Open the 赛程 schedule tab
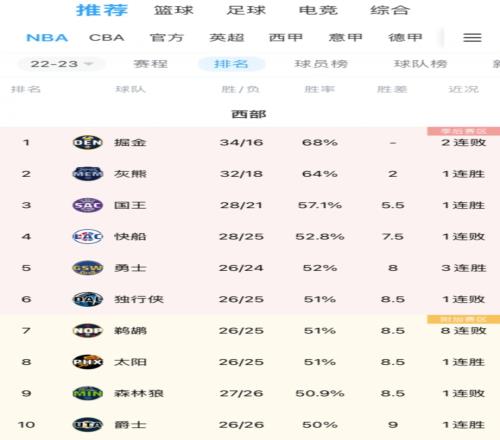Image resolution: width=500 pixels, height=440 pixels. [151, 64]
